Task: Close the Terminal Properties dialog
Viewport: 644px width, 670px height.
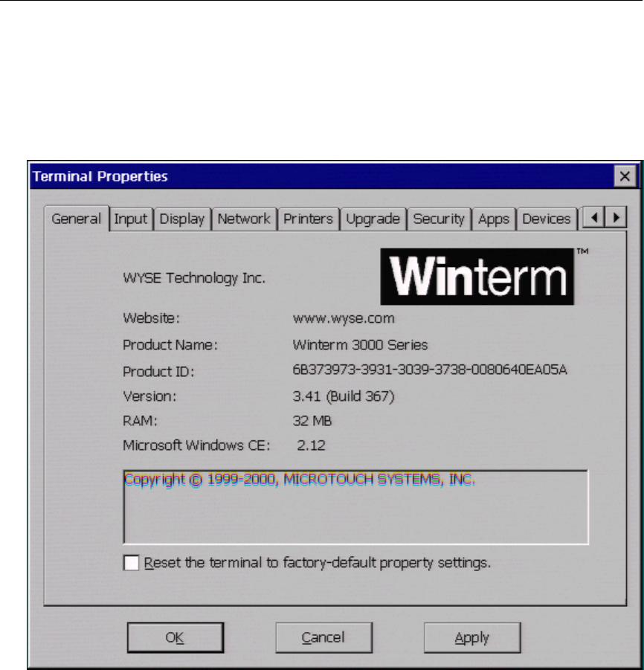Action: pyautogui.click(x=625, y=176)
